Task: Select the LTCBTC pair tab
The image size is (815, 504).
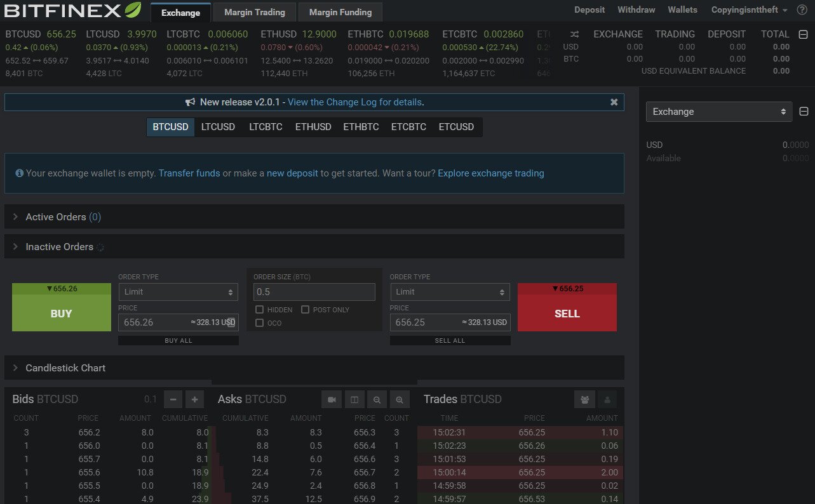Action: click(266, 127)
